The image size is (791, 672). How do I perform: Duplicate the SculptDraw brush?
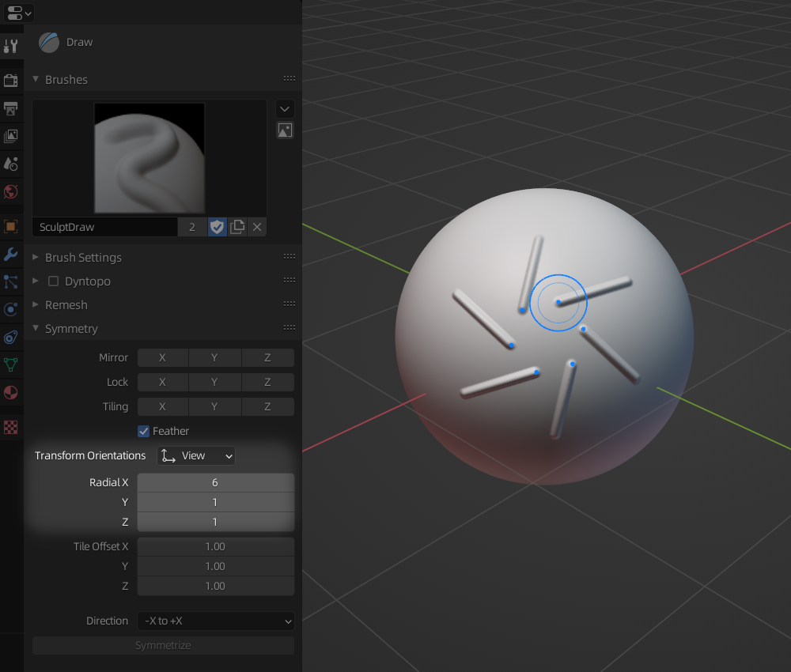pos(237,227)
